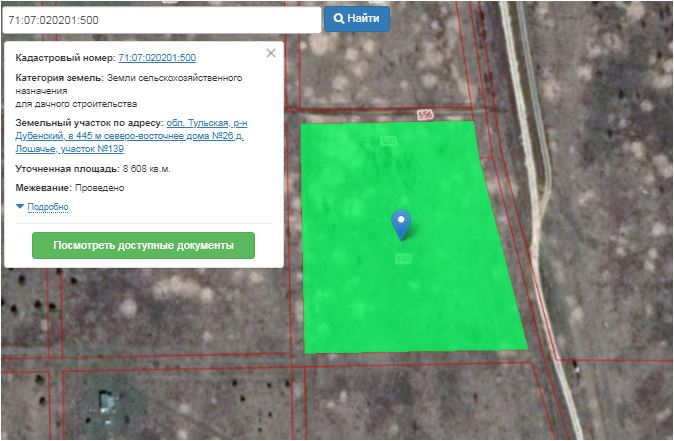Click the magnifier icon in Найти button
The height and width of the screenshot is (441, 674).
pos(339,19)
